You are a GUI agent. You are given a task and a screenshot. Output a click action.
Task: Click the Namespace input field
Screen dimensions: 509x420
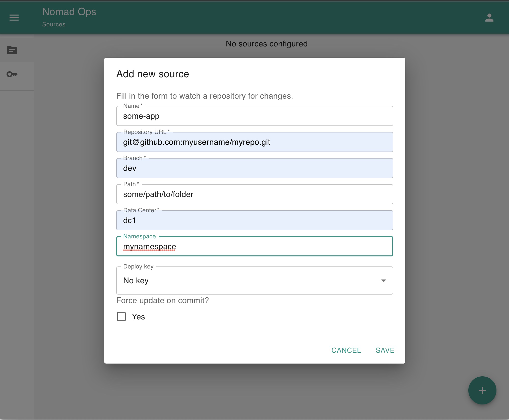pyautogui.click(x=254, y=246)
